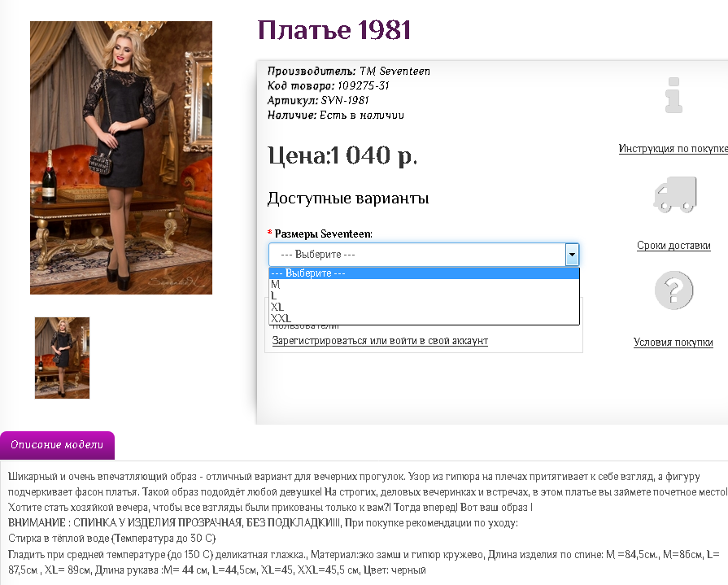Click the ВНИМАНИЕ: СПИНКА У ИЗДЕЛИЯ ПРОЗРАЧНАЯ line
The width and height of the screenshot is (728, 585).
click(263, 523)
